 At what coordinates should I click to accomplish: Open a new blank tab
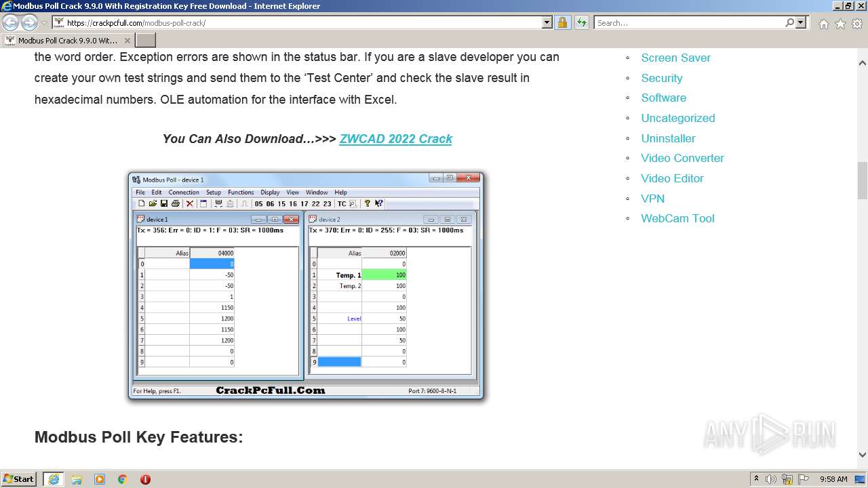click(146, 41)
